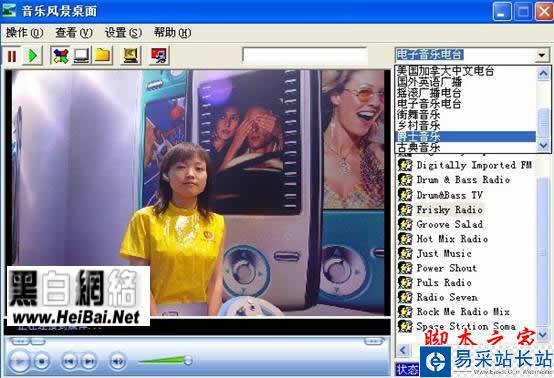Select the highlighted 爵士音乐 dropdown entry
554x378 pixels.
point(465,136)
